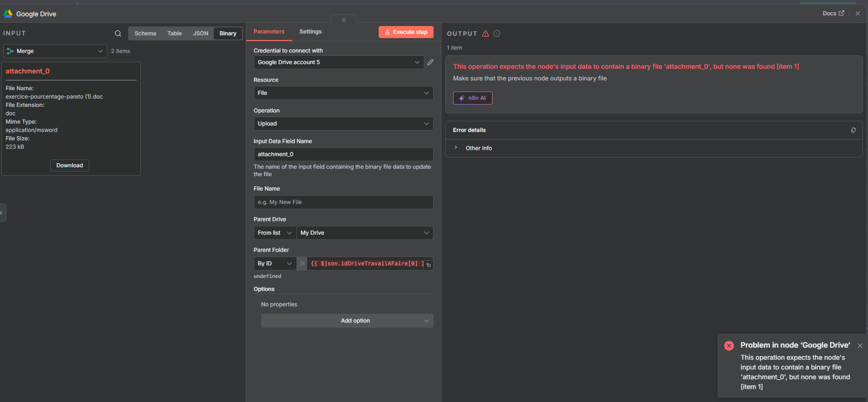Click the search icon in the Input panel
The width and height of the screenshot is (868, 402).
[x=118, y=33]
